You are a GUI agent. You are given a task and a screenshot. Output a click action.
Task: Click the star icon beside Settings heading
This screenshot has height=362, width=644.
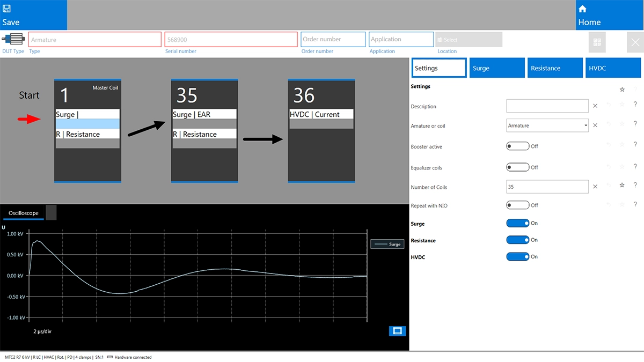click(x=622, y=90)
